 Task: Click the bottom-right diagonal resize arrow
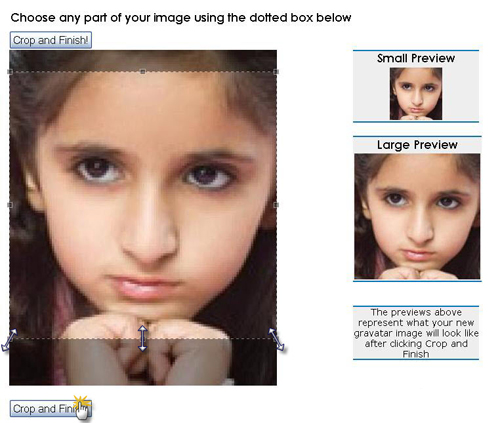click(x=276, y=339)
